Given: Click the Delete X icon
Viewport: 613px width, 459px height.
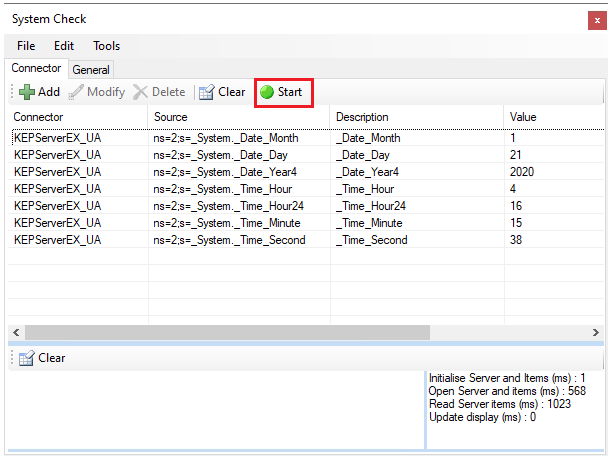Looking at the screenshot, I should pyautogui.click(x=140, y=92).
